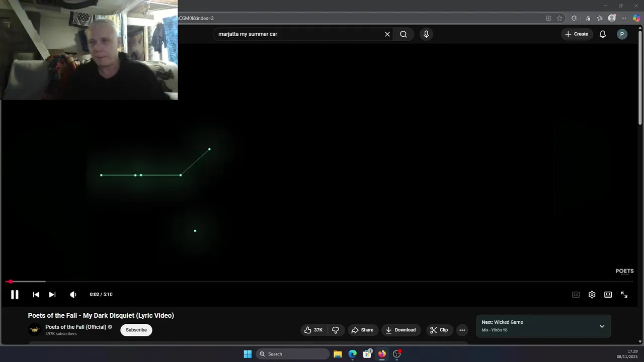Viewport: 644px width, 362px height.
Task: Create a clip of the video
Action: click(439, 330)
